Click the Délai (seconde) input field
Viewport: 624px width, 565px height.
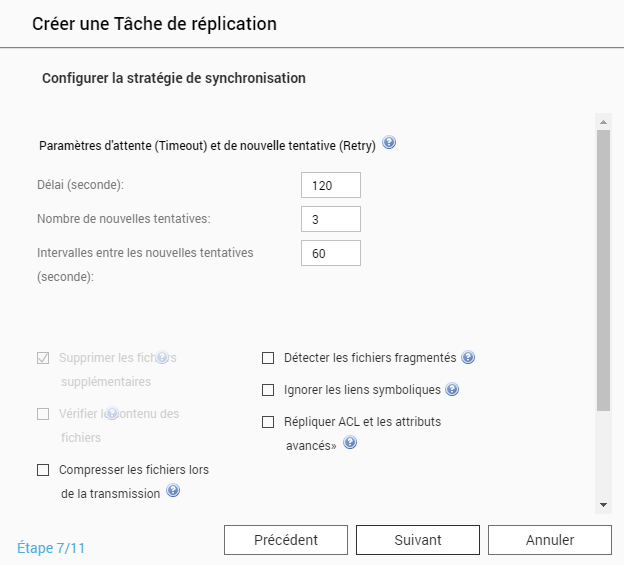(x=330, y=186)
